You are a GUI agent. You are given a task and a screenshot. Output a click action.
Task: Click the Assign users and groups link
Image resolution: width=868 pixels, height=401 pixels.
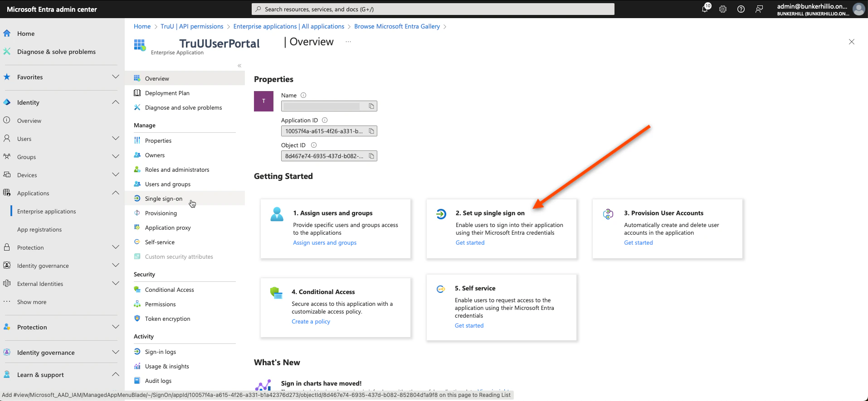(325, 242)
